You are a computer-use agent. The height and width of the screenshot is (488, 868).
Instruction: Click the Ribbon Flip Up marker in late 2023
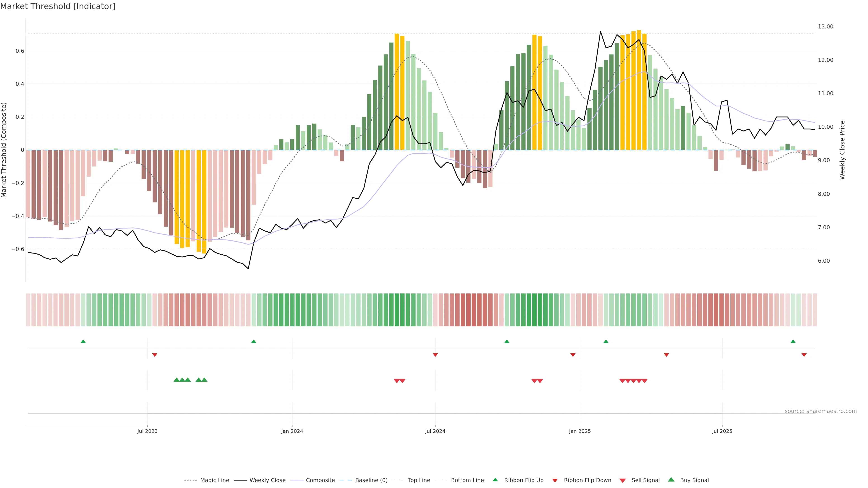(x=254, y=342)
